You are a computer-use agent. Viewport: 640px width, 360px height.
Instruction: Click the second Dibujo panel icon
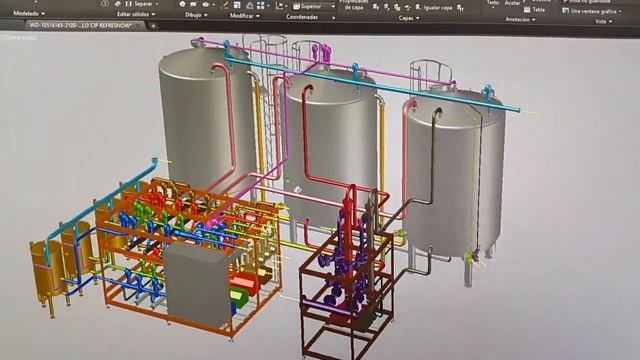click(193, 4)
